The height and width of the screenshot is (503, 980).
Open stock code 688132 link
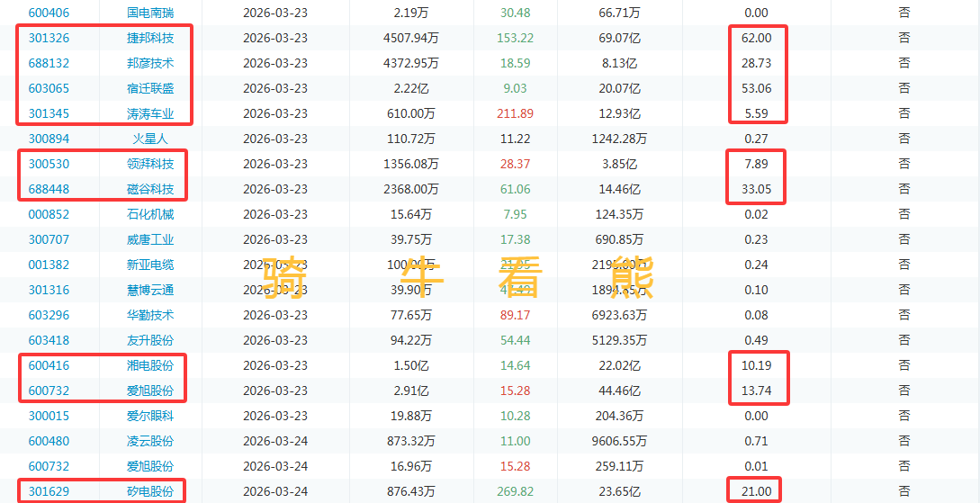click(x=49, y=63)
